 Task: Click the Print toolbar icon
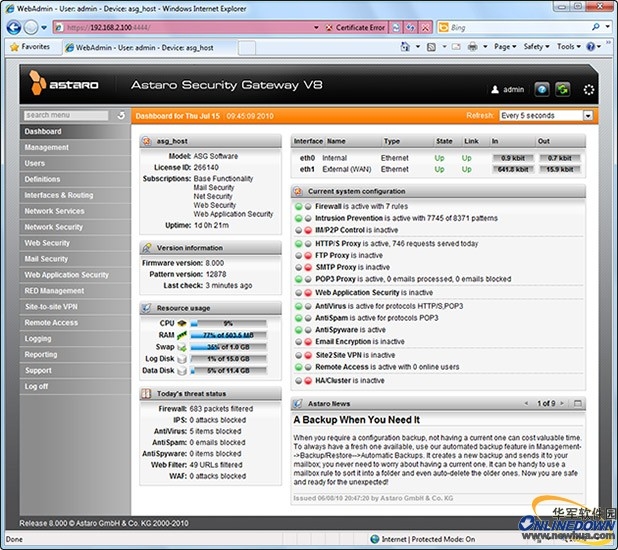coord(472,47)
